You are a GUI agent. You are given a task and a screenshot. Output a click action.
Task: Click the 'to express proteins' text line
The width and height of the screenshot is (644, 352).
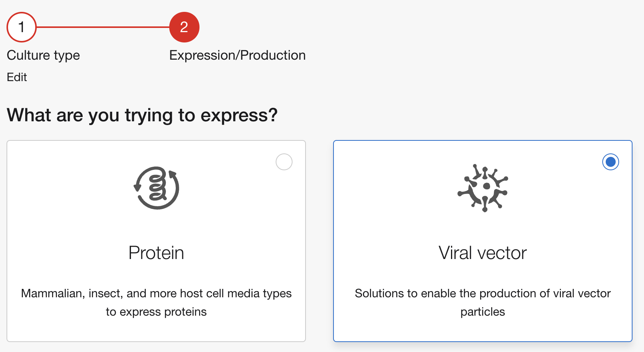click(156, 312)
